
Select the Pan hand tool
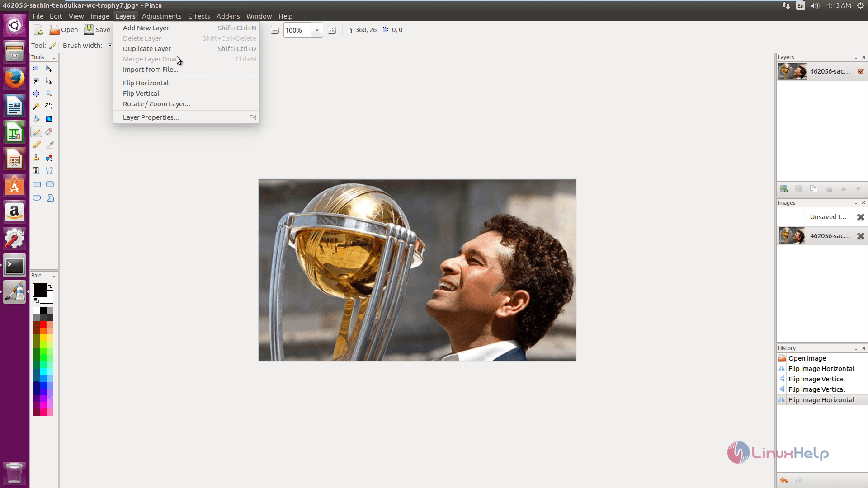pos(49,107)
